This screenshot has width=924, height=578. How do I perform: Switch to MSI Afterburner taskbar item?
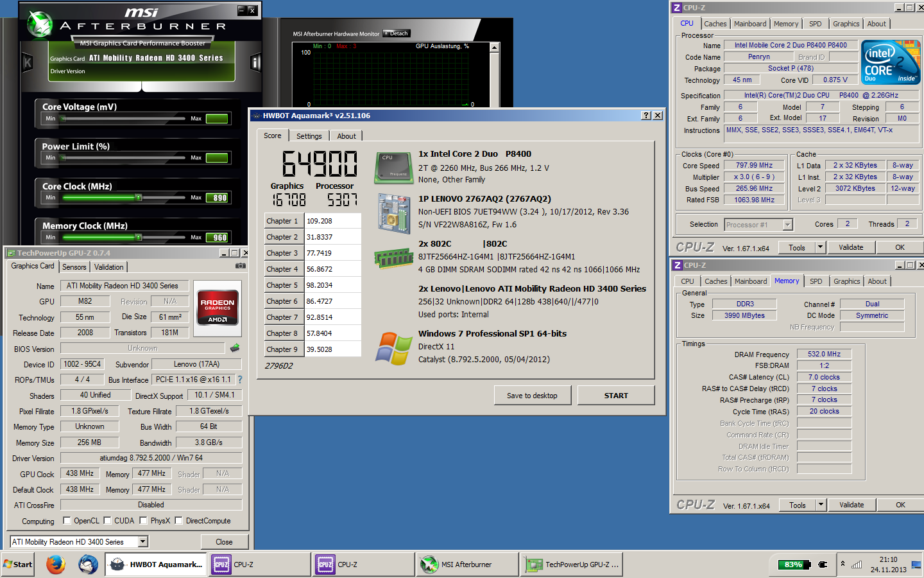[x=466, y=565]
